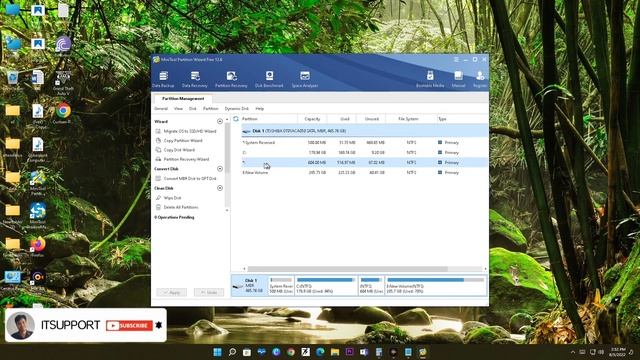Select the Disk 1 MBR block in the disk map
This screenshot has width=640, height=360.
pos(250,285)
